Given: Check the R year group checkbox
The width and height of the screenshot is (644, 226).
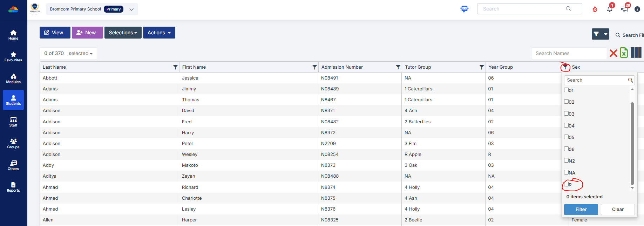Looking at the screenshot, I should [x=566, y=184].
